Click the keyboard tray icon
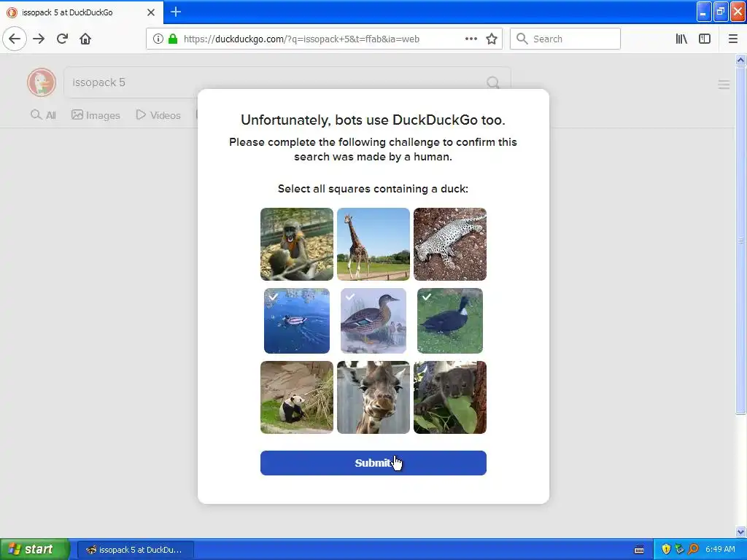Image resolution: width=747 pixels, height=560 pixels. point(639,550)
